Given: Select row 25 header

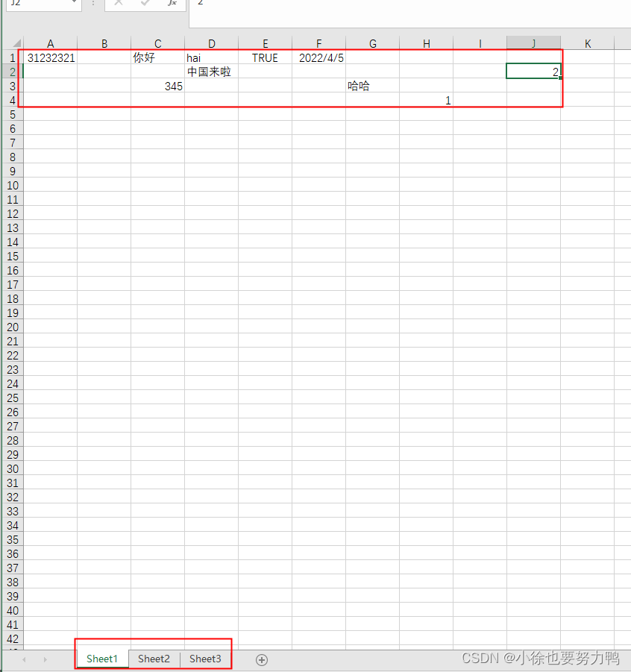Looking at the screenshot, I should 13,398.
